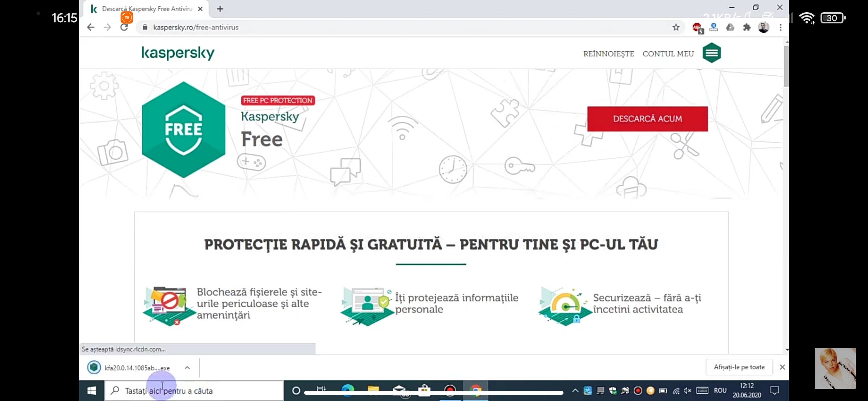Show hidden system tray icons
Image resolution: width=868 pixels, height=401 pixels.
(x=575, y=391)
